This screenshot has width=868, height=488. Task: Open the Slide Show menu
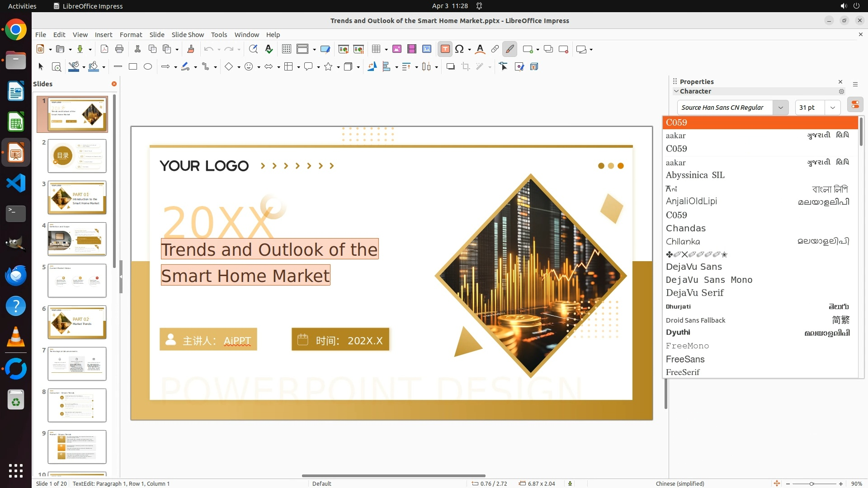point(188,34)
